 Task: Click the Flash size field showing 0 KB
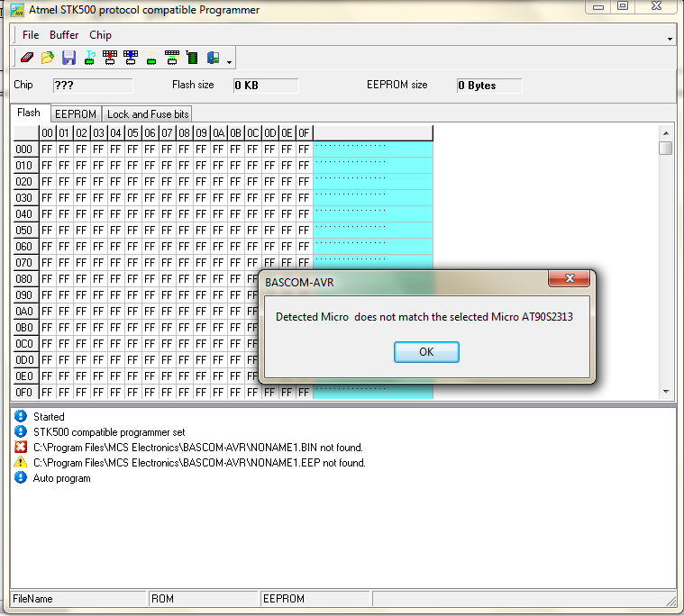[266, 86]
